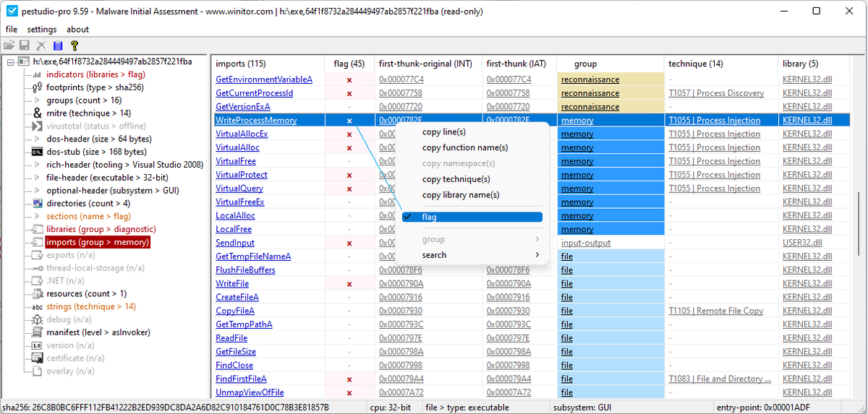The width and height of the screenshot is (868, 414).
Task: Click the key icon beside thread-local-storage
Action: (38, 268)
